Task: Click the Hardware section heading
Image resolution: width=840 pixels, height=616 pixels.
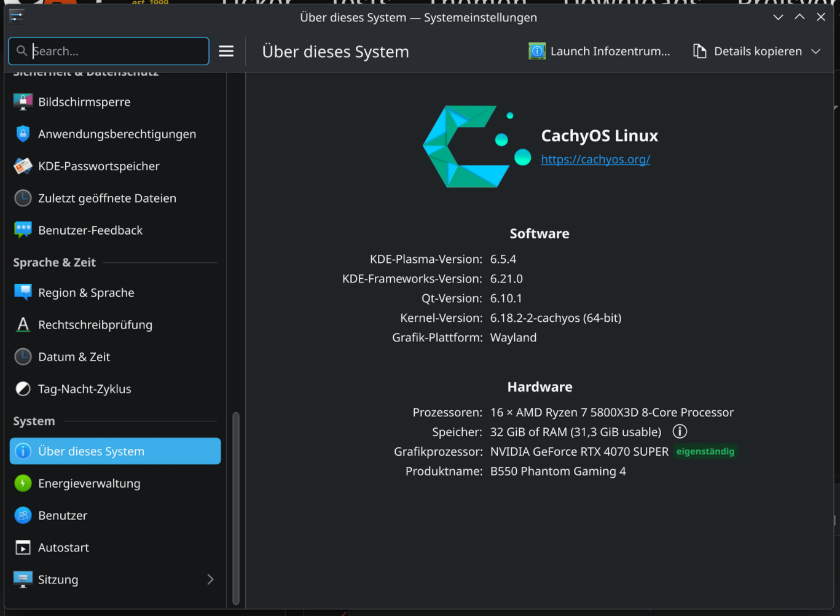Action: tap(540, 387)
